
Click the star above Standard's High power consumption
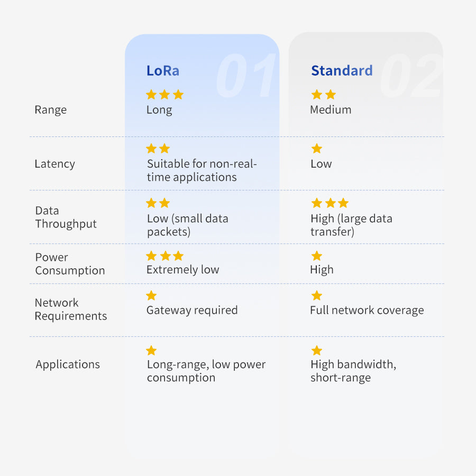point(317,256)
